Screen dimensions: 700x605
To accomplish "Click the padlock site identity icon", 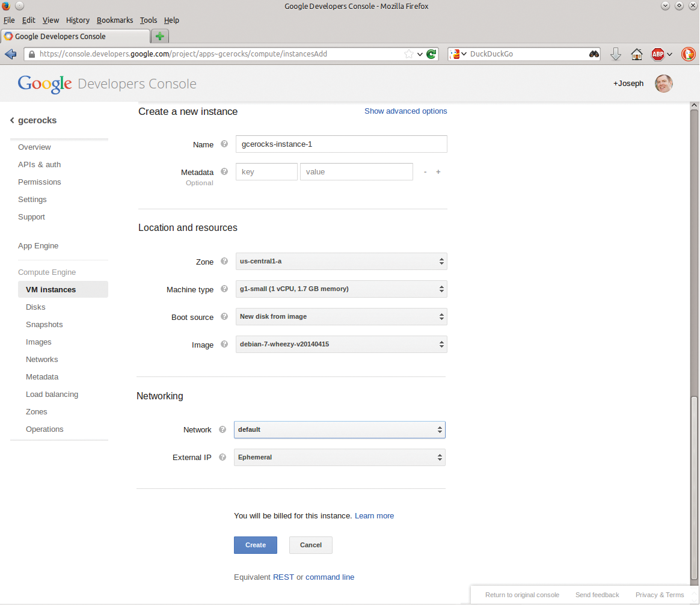I will click(32, 54).
